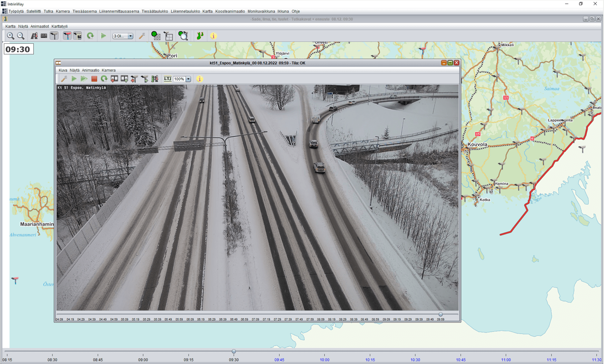The width and height of the screenshot is (604, 364).
Task: Open Liikennemittausasema menu
Action: [x=119, y=11]
